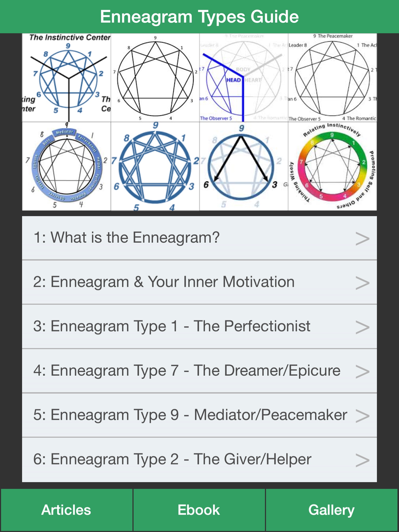Open Enneagram Type 9 Mediator/Peacemaker article
This screenshot has width=399, height=532.
point(190,415)
